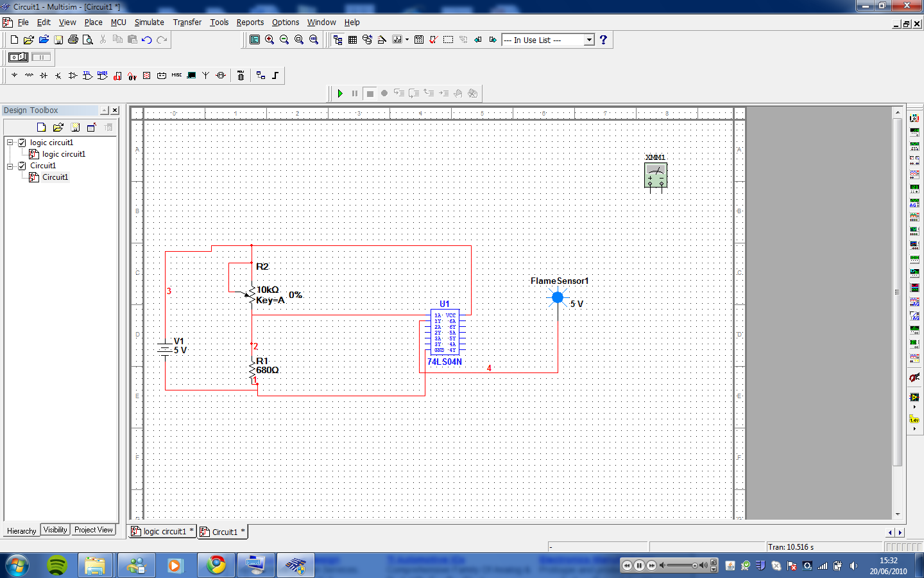Screen dimensions: 924x578
Task: Stop the simulation
Action: click(x=370, y=93)
